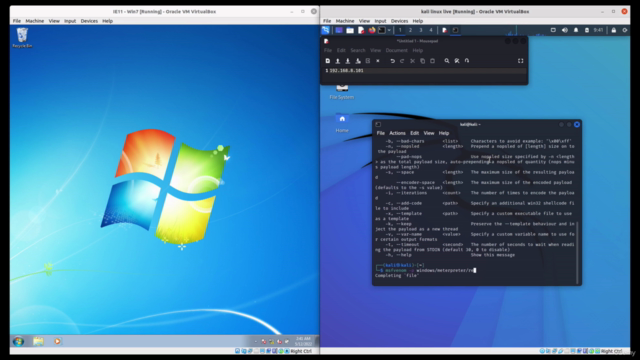Viewport: 640px width, 360px height.
Task: Click the battery indicator in Kali panel
Action: (x=587, y=30)
